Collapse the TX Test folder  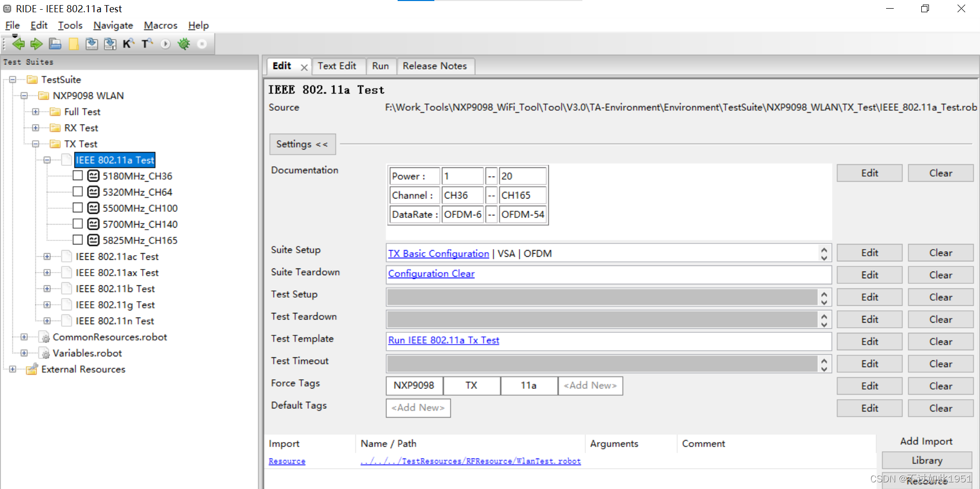tap(35, 144)
